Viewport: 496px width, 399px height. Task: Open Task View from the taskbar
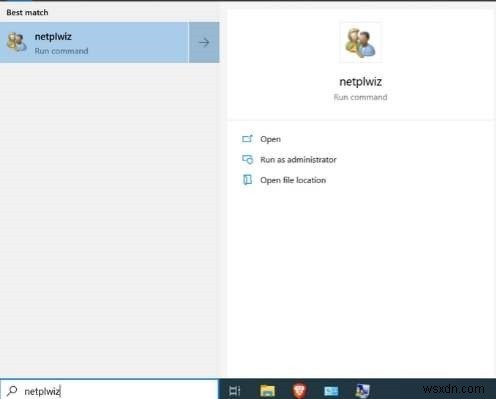234,390
